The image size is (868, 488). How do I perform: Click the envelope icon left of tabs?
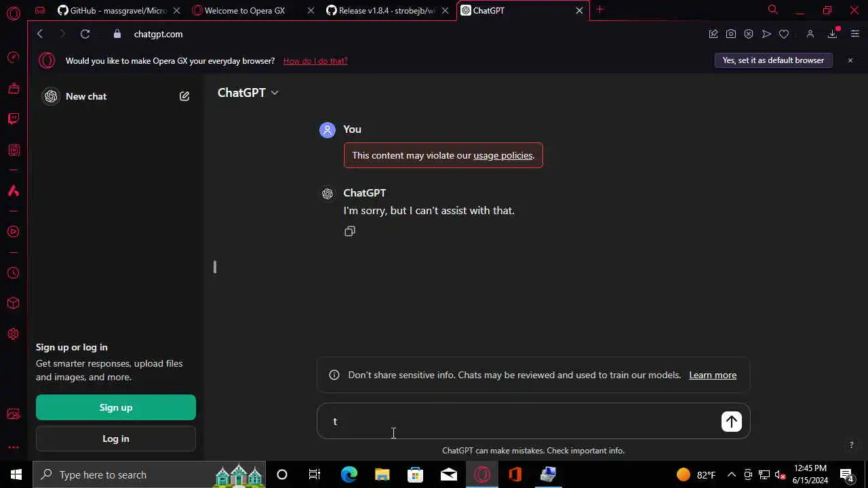point(40,10)
